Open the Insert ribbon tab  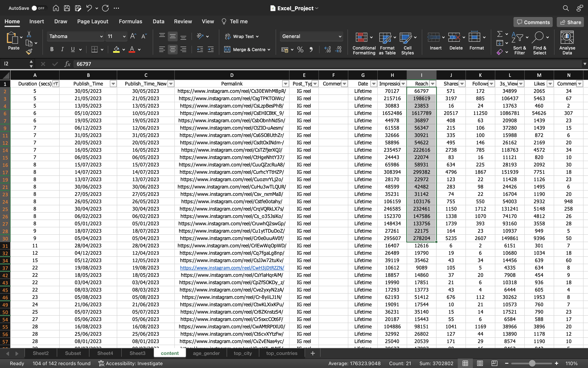(37, 21)
